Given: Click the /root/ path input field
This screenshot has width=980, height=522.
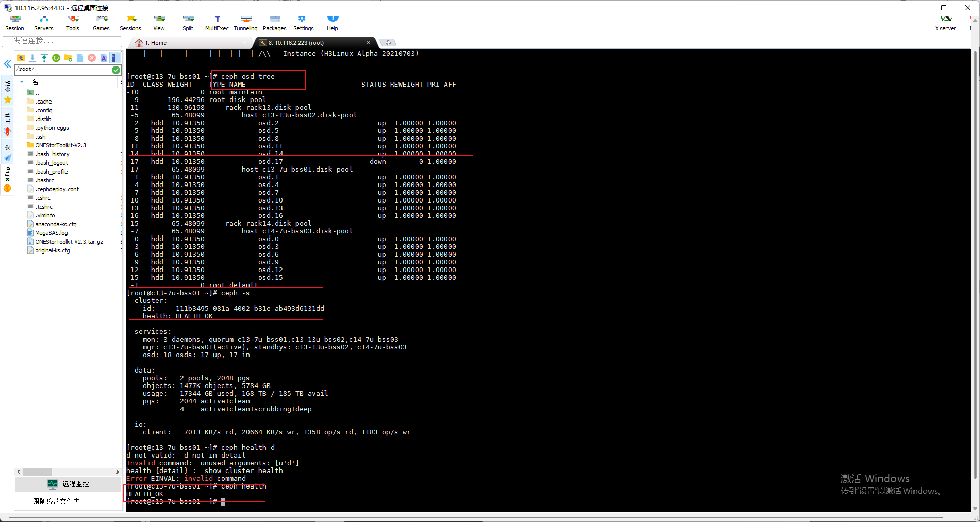Looking at the screenshot, I should tap(63, 69).
